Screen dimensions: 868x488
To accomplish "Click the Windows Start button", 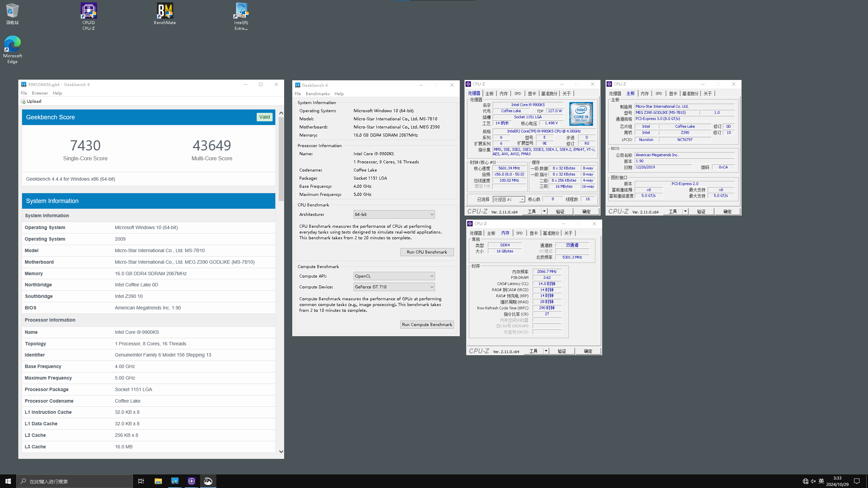I will [8, 481].
